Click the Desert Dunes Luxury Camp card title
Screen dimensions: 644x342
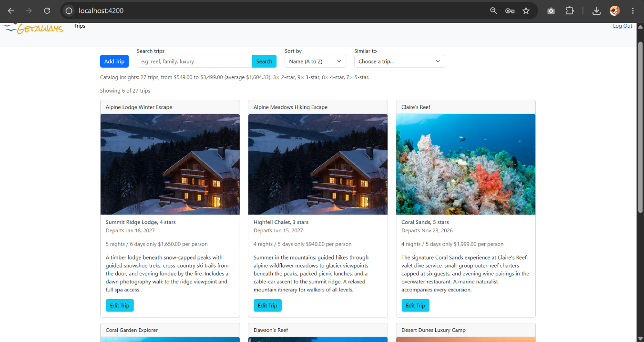[x=433, y=330]
